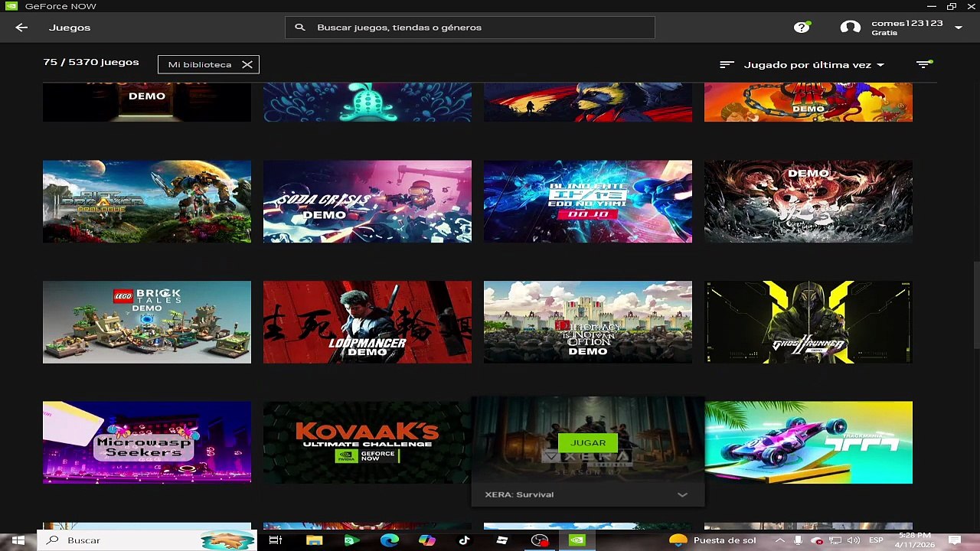
Task: Click the sort lines icon
Action: 727,65
